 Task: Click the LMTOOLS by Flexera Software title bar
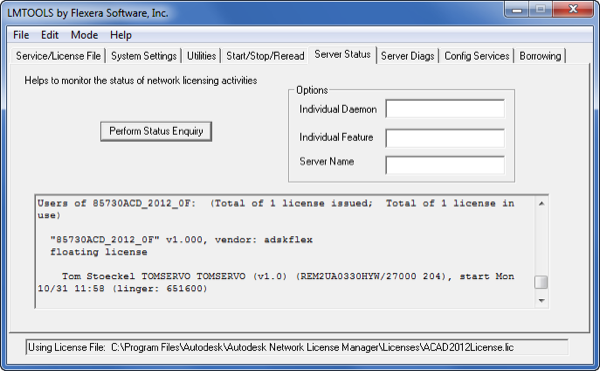pyautogui.click(x=253, y=13)
